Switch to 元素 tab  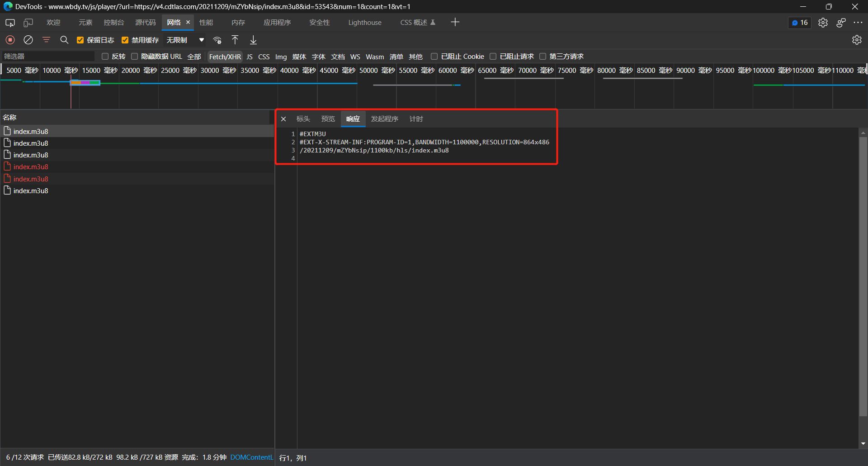point(85,23)
